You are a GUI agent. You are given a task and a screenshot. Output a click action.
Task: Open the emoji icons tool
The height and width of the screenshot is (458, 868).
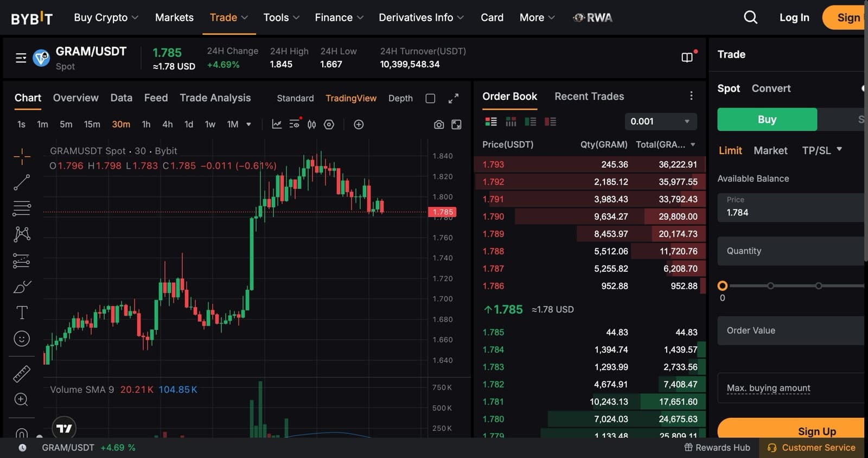[22, 339]
